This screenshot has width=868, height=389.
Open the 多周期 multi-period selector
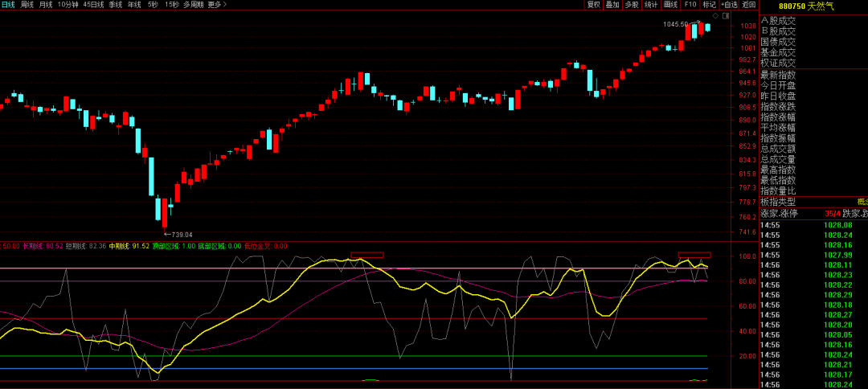[x=193, y=5]
